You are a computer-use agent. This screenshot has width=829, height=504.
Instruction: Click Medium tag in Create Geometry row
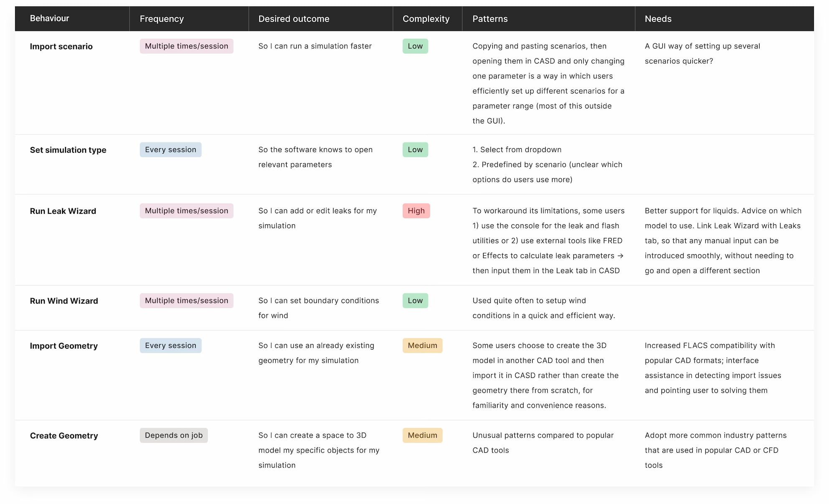point(422,436)
